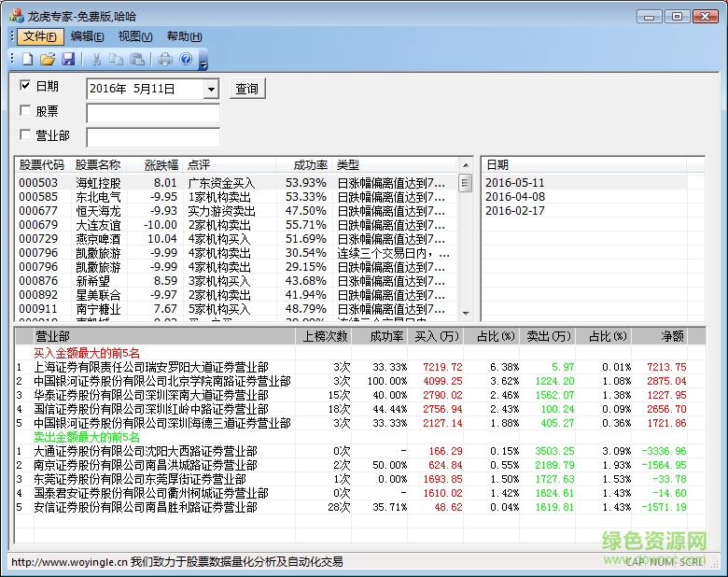728x577 pixels.
Task: Uncheck the 日期 checkbox
Action: (x=26, y=86)
